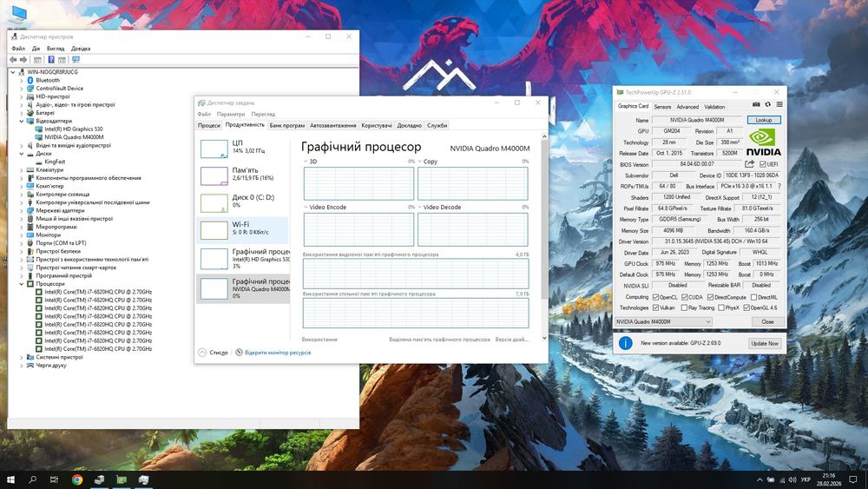Viewport: 868px width, 489px height.
Task: Open Windows Start button
Action: 10,479
